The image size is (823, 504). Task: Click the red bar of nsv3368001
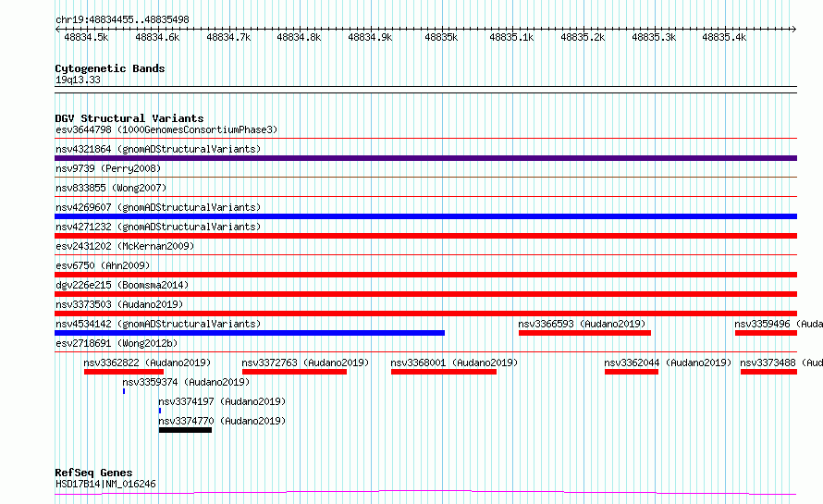444,372
